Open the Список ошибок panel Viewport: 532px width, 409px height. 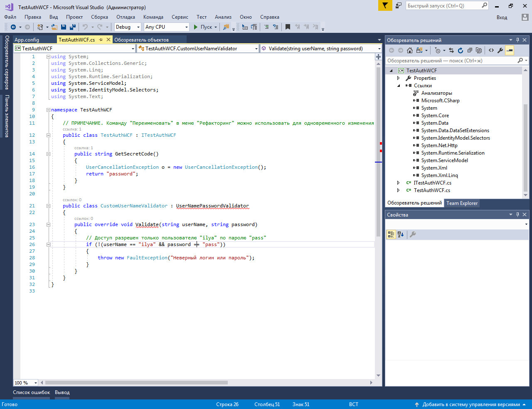point(32,392)
